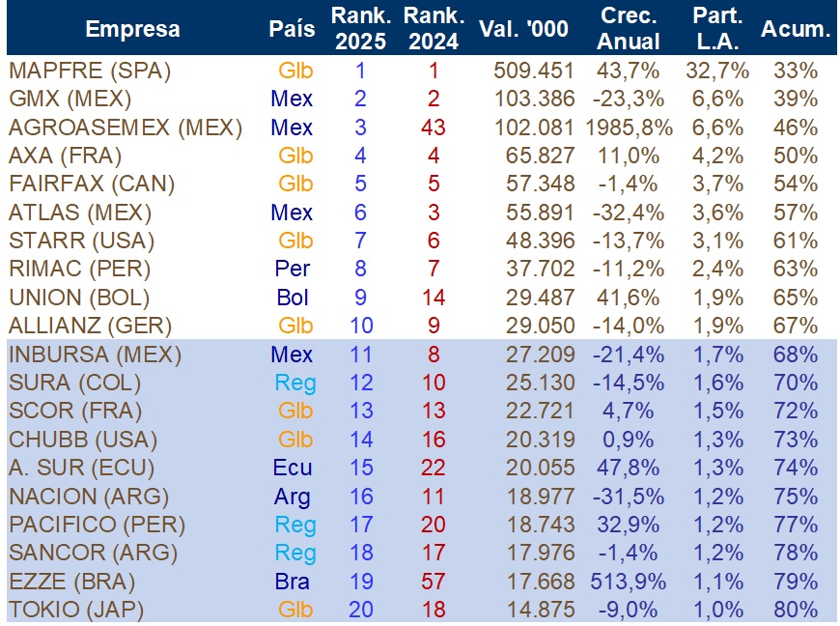Click the Crec. Anual header
This screenshot has width=840, height=626.
(x=629, y=28)
